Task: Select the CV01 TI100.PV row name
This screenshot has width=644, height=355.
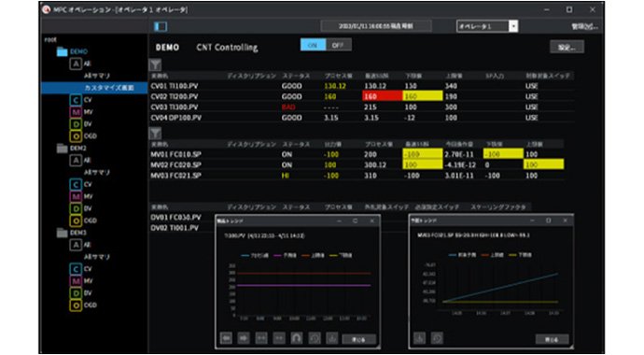Action: [175, 86]
